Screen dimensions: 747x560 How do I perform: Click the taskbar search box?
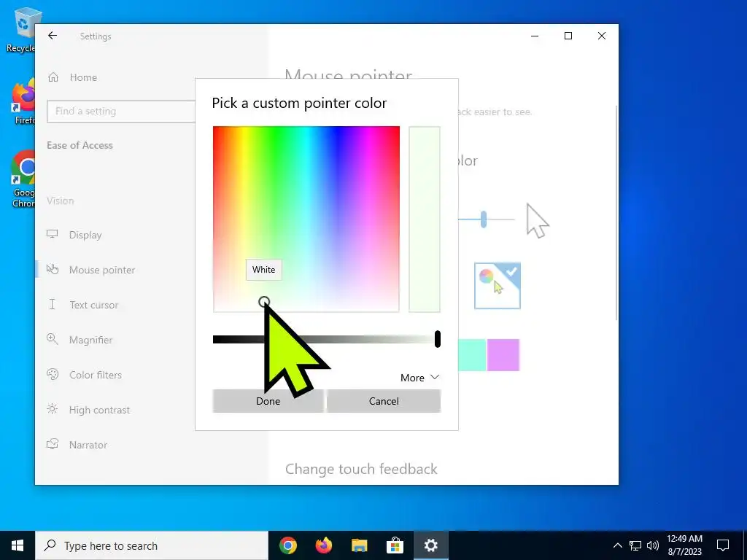(152, 545)
